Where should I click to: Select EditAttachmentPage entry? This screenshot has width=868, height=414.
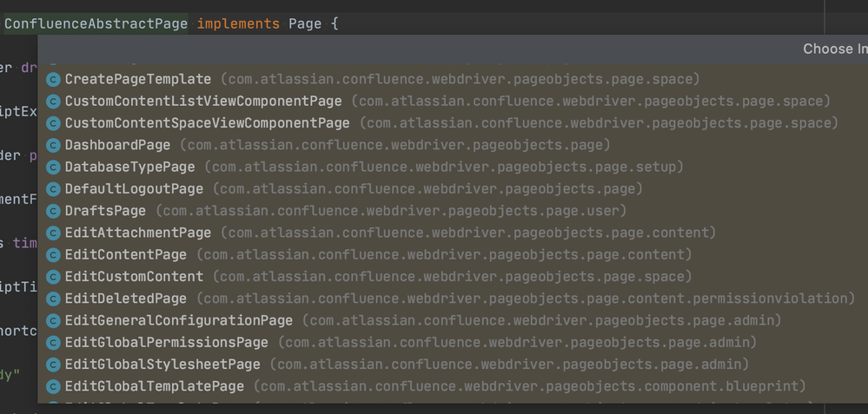coord(453,233)
